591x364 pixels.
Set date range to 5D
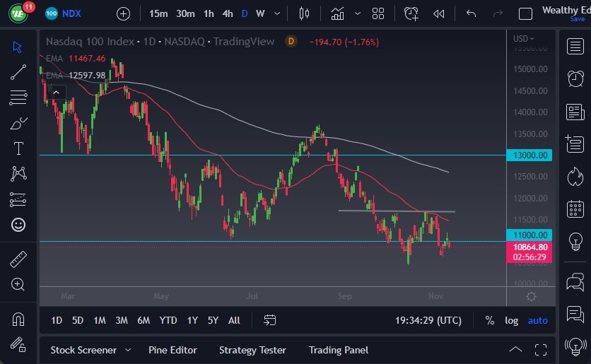tap(78, 320)
